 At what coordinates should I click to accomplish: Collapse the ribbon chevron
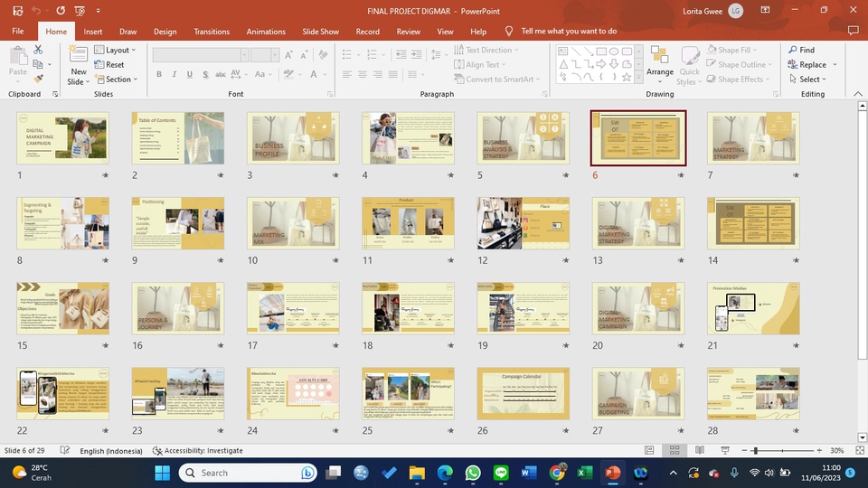tap(857, 94)
